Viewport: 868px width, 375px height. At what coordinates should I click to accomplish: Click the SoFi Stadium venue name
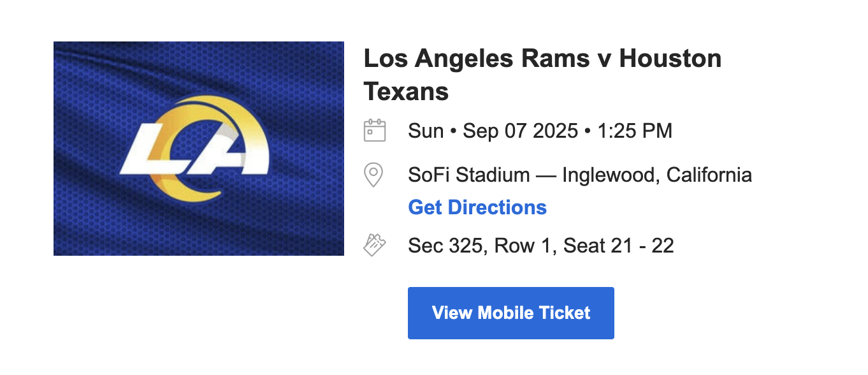click(469, 175)
